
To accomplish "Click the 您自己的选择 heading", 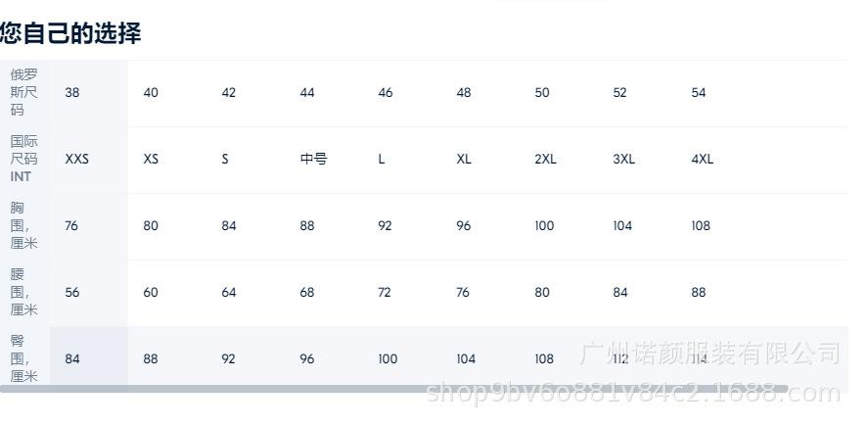I will coord(70,33).
